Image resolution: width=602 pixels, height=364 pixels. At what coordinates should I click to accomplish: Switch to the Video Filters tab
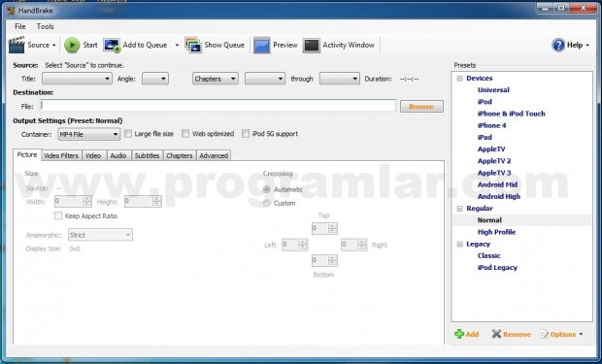[61, 155]
